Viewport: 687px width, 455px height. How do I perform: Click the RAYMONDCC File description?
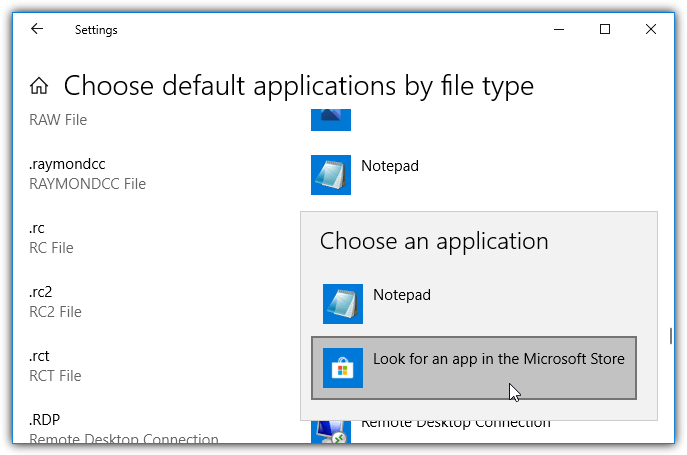click(87, 184)
